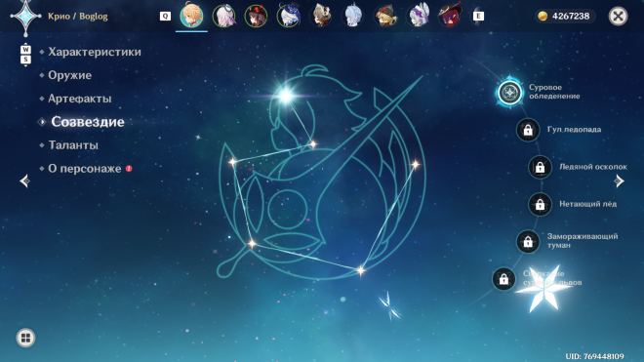Close the character screen with X

[x=618, y=16]
